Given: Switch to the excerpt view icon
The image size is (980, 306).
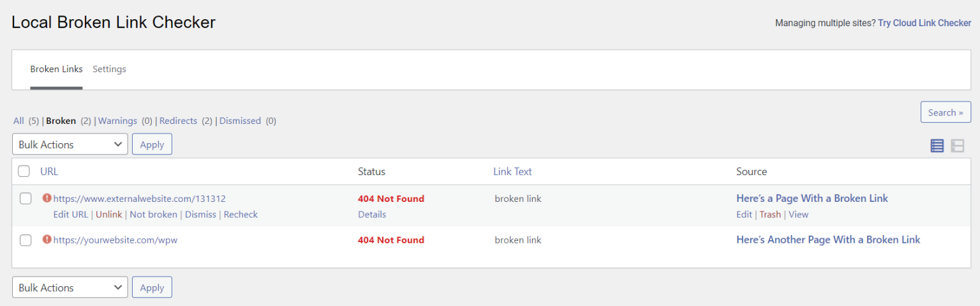Looking at the screenshot, I should click(x=957, y=146).
